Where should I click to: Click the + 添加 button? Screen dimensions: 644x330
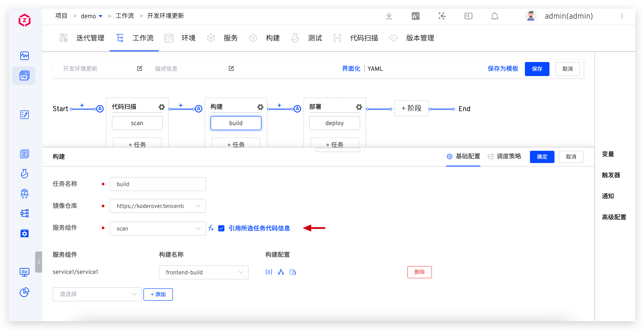pyautogui.click(x=158, y=295)
